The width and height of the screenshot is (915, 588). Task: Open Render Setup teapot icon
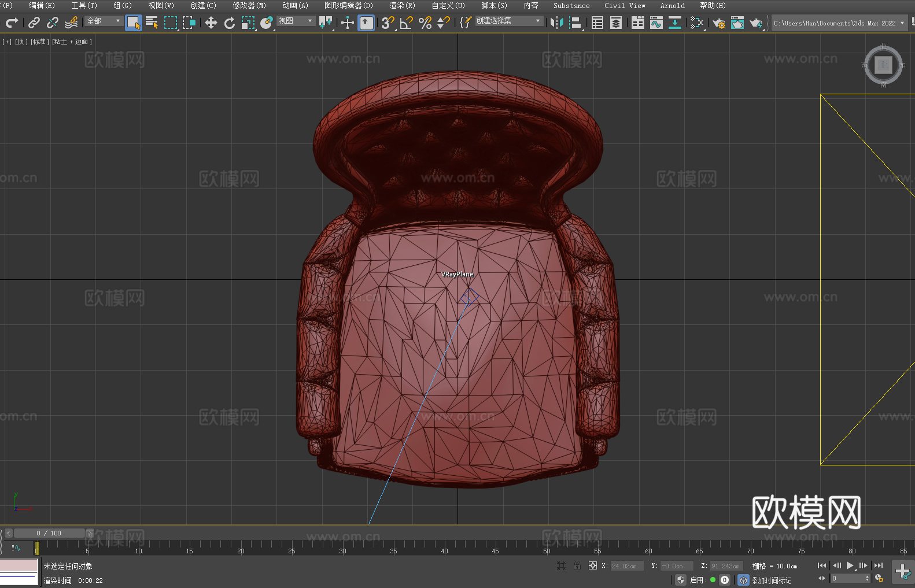pyautogui.click(x=719, y=23)
